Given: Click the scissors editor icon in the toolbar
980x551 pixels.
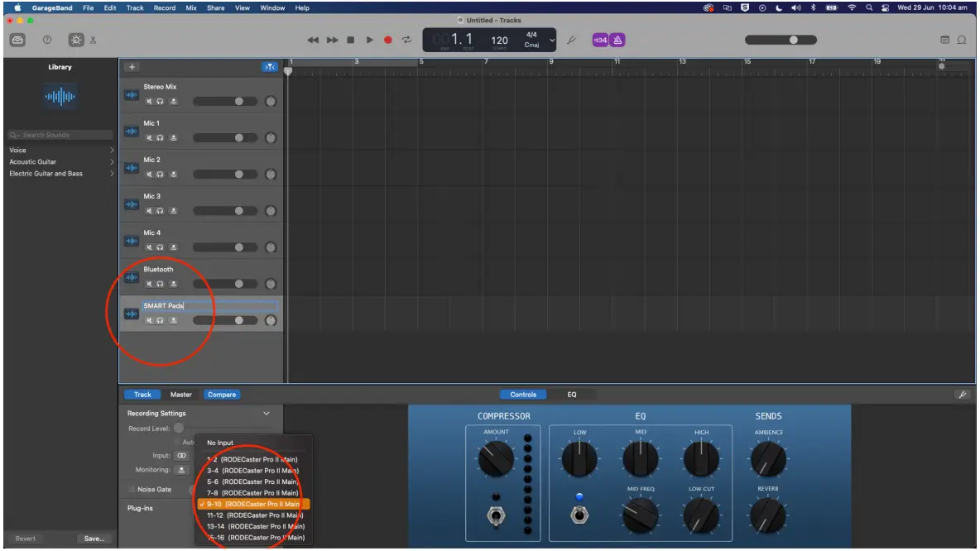Looking at the screenshot, I should coord(93,39).
